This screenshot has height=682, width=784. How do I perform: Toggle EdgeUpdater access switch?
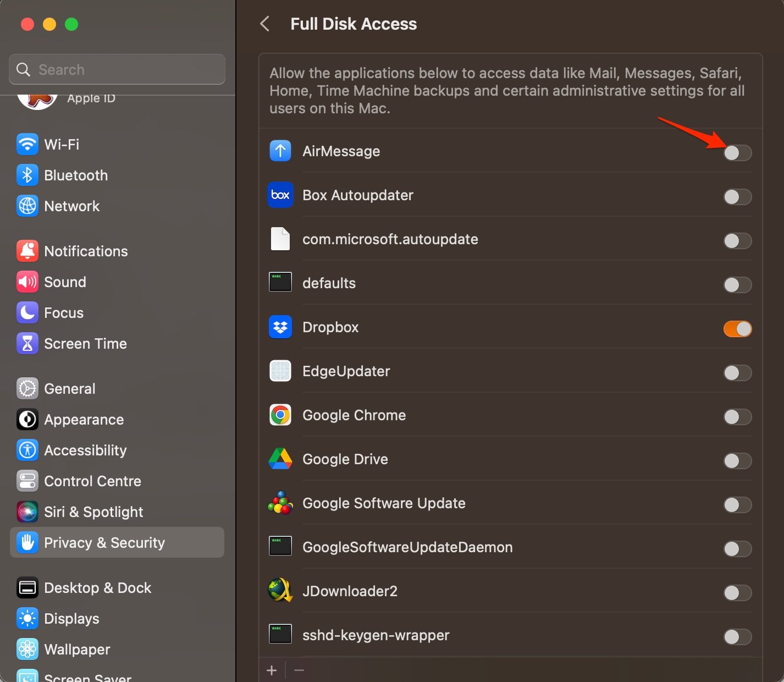click(x=737, y=373)
